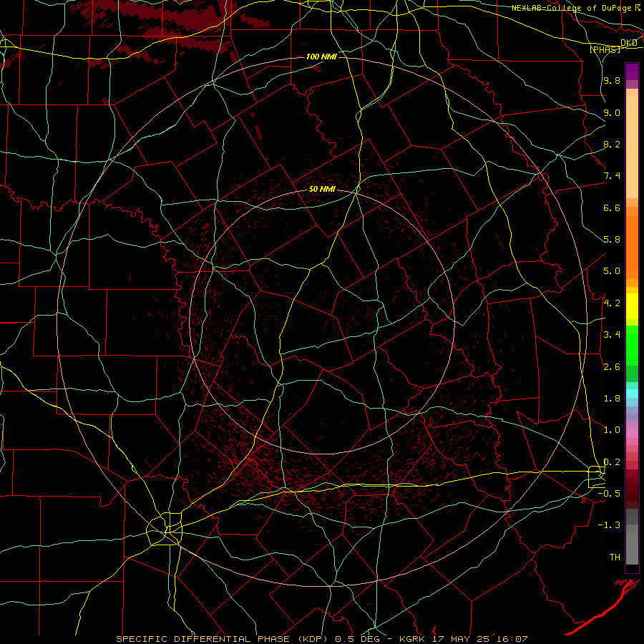Select the 6.6 scale value
Image resolution: width=644 pixels, height=644 pixels.
(612, 208)
